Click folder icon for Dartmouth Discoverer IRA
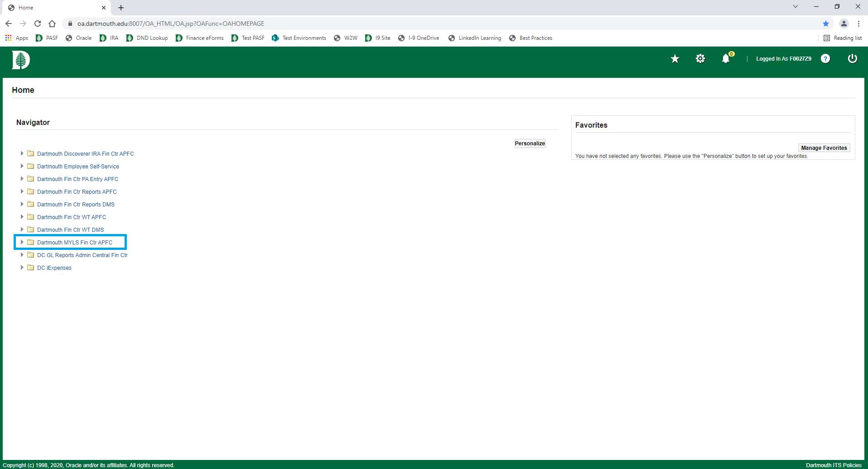The width and height of the screenshot is (868, 469). click(31, 153)
